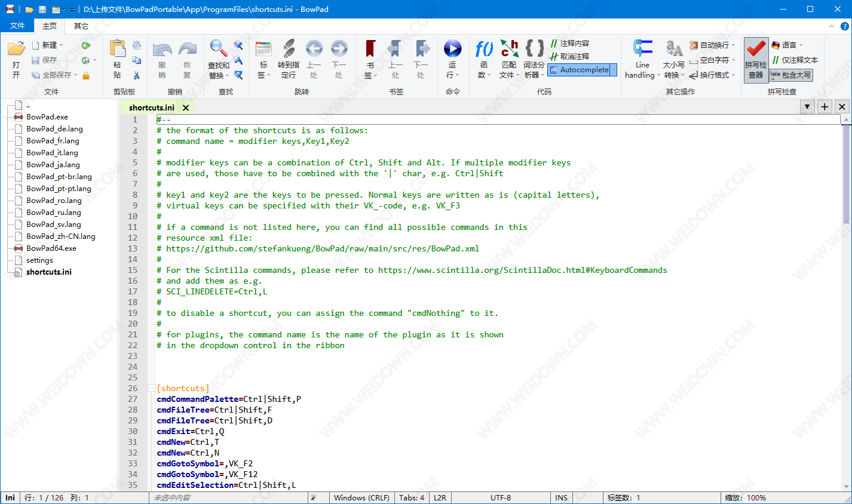Click the 上一处 back arrow in 跳转
The width and height of the screenshot is (852, 504).
[314, 48]
